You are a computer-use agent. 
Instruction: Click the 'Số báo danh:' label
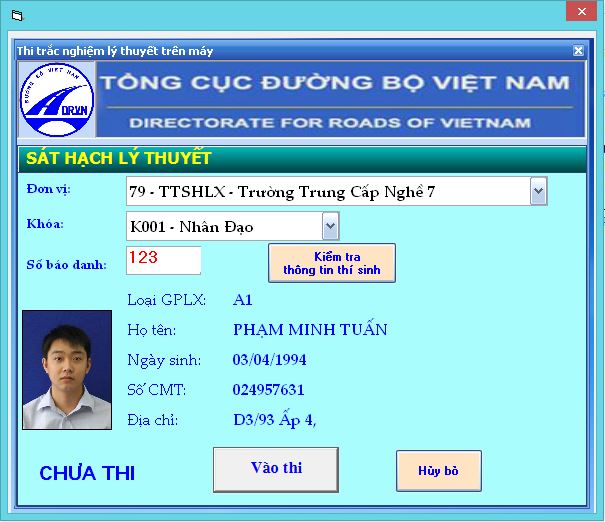click(66, 265)
